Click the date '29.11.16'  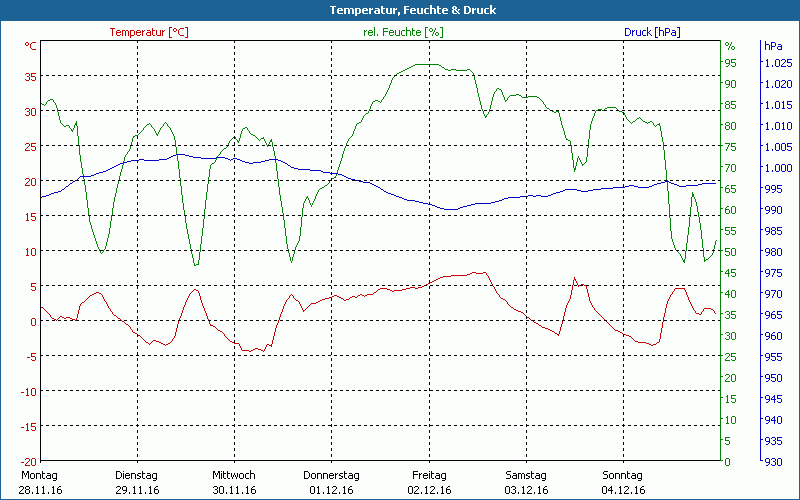[x=137, y=490]
